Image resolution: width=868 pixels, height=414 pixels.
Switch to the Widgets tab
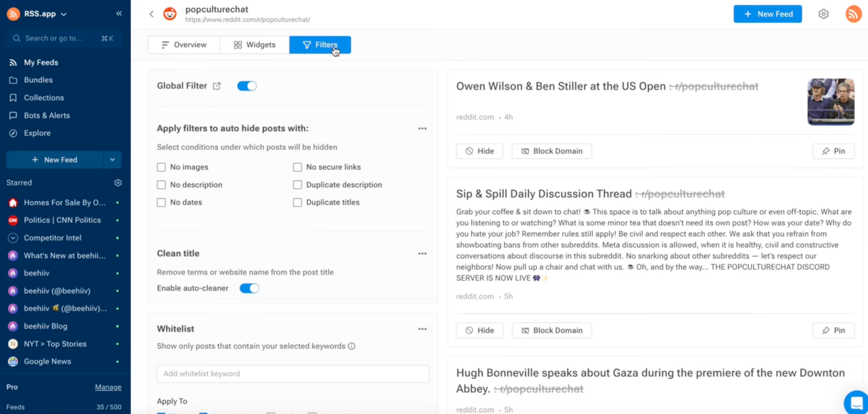(255, 45)
